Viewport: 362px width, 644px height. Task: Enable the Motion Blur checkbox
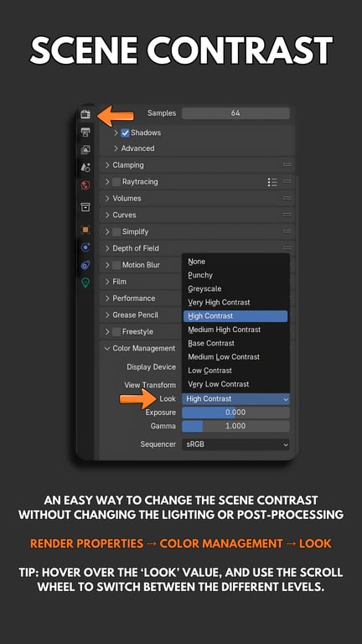pyautogui.click(x=116, y=265)
